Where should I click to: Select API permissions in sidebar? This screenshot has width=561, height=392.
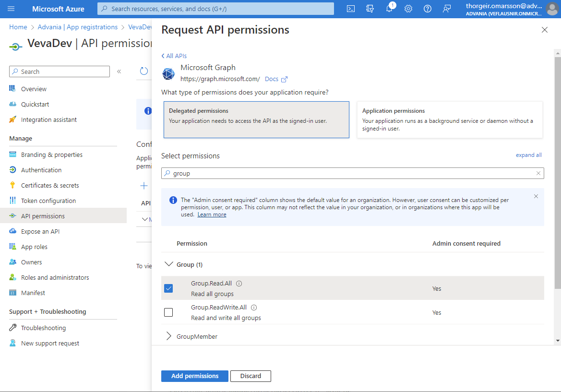pos(63,215)
